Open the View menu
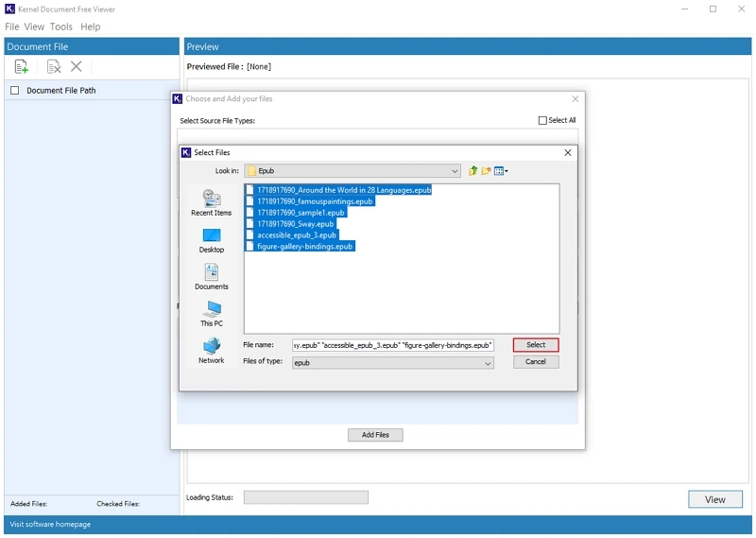 (34, 26)
